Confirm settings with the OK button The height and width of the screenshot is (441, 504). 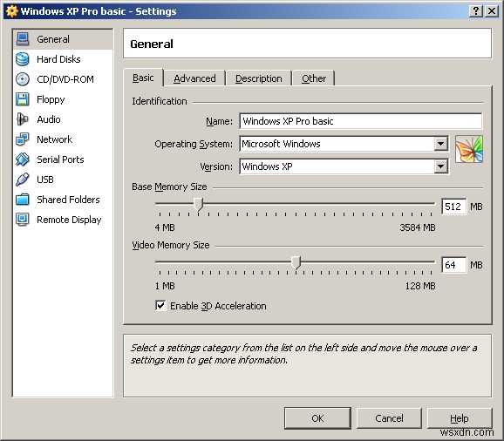click(x=317, y=418)
